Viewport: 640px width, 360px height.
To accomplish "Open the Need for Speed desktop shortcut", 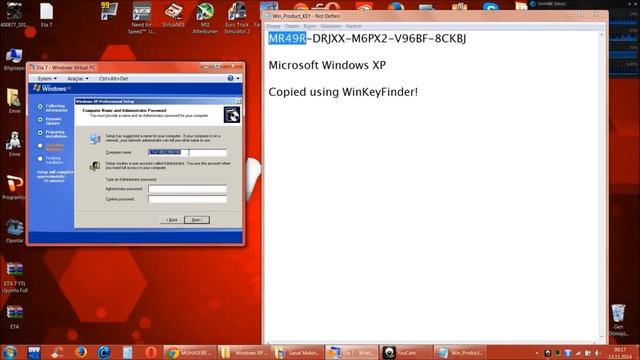I will click(x=141, y=18).
